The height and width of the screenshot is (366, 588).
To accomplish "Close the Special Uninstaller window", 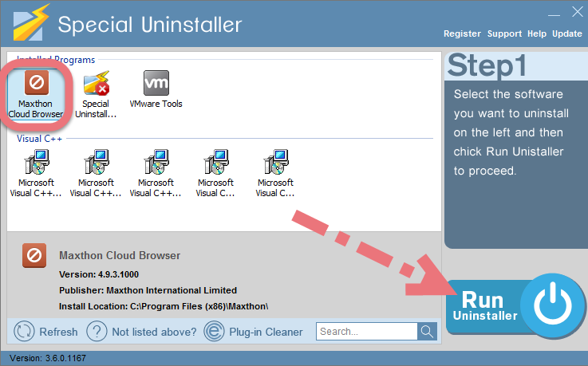I will click(578, 12).
